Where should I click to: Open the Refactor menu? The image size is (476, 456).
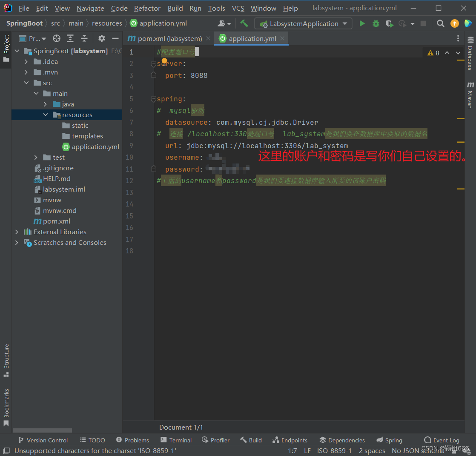click(x=147, y=8)
